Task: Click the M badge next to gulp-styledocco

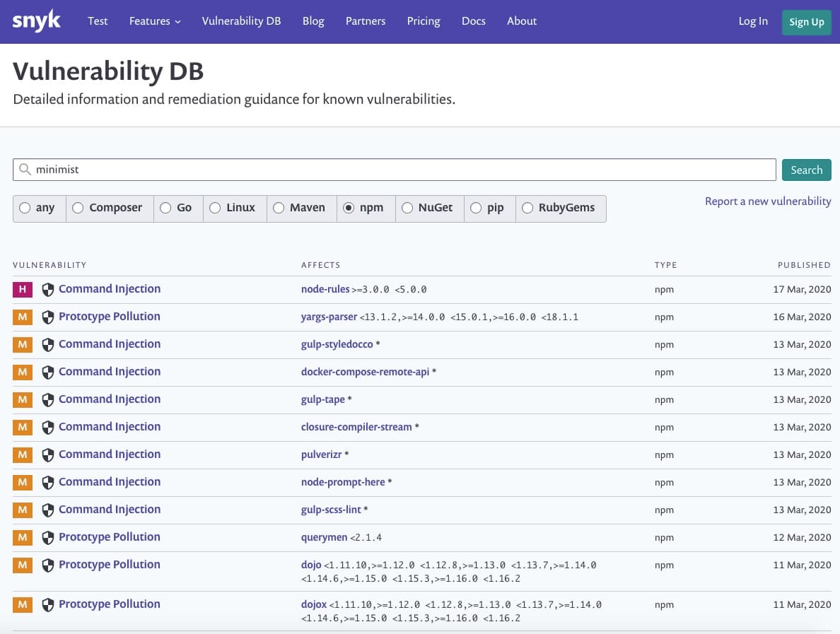Action: pyautogui.click(x=22, y=344)
